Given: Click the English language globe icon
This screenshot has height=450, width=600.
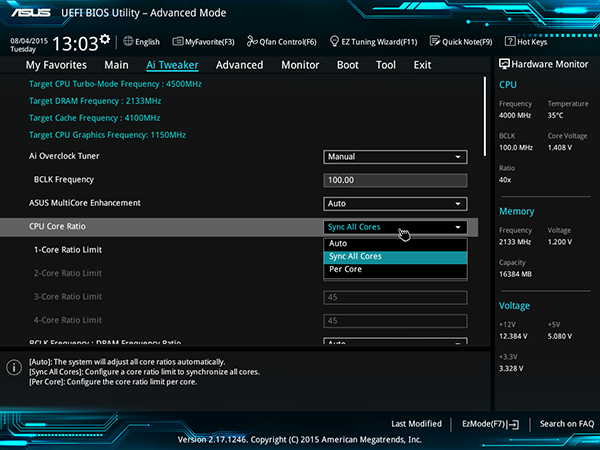Looking at the screenshot, I should tap(128, 41).
